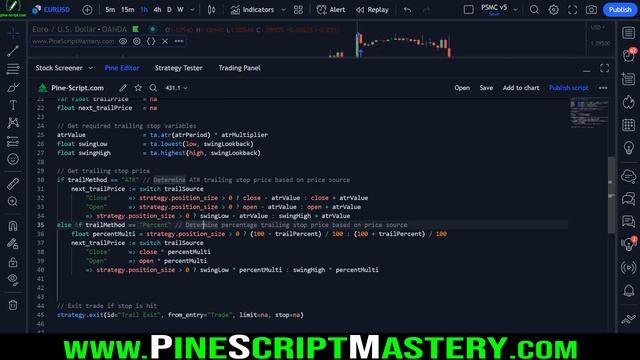Image resolution: width=640 pixels, height=360 pixels.
Task: Expand the indicator favorites dropdown arrow
Action: [284, 10]
